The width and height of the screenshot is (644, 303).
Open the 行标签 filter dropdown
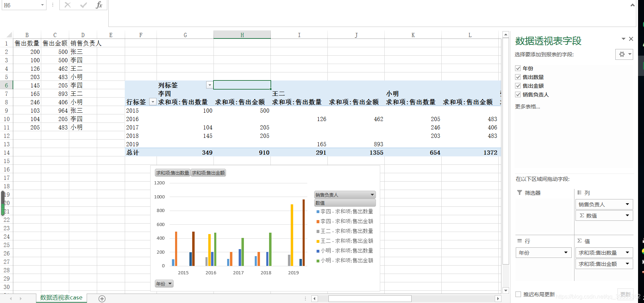(153, 102)
